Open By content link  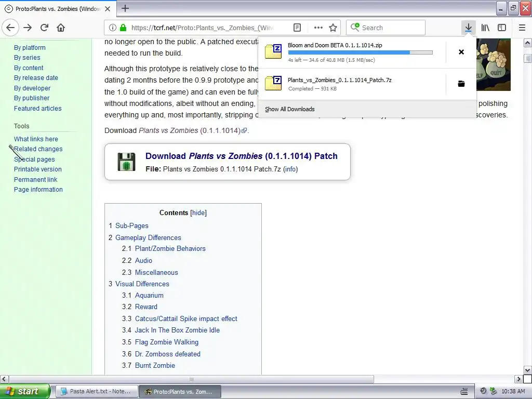click(x=29, y=68)
